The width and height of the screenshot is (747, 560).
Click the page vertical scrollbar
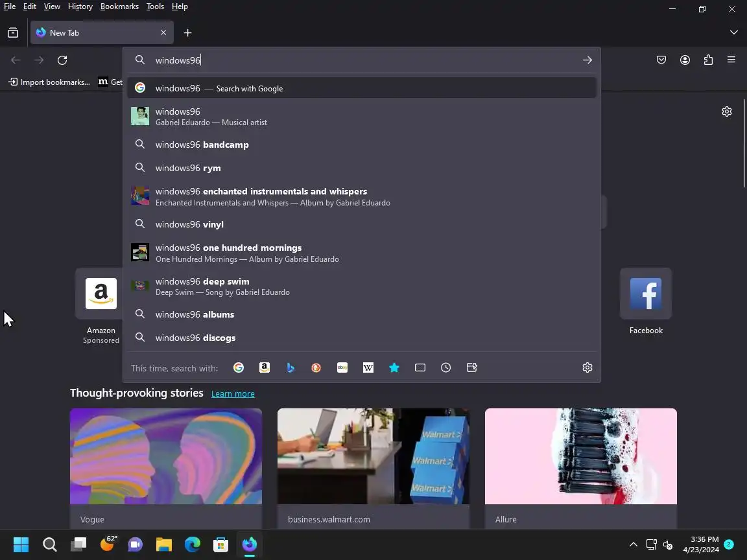click(x=744, y=143)
